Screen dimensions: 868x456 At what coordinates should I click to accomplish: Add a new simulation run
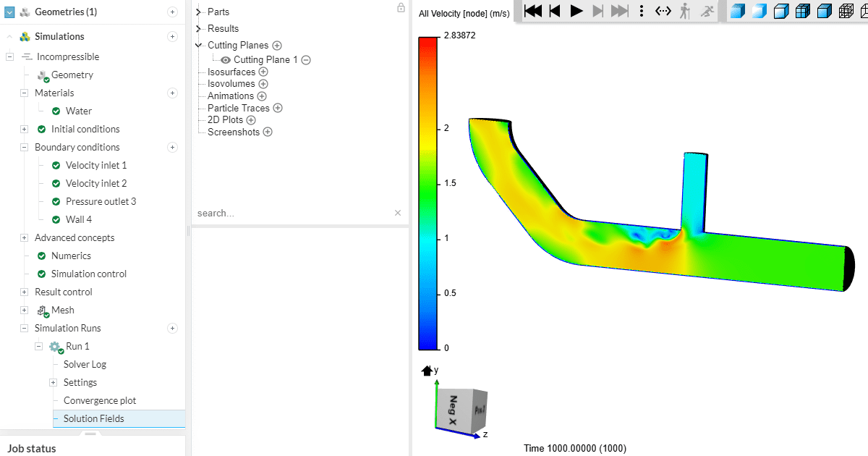pos(172,328)
